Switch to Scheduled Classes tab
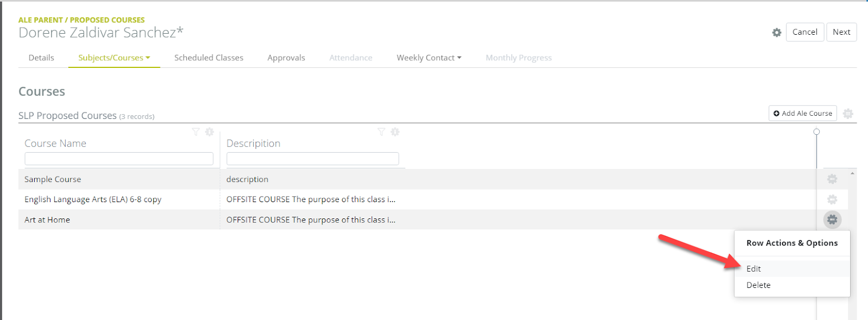Viewport: 868px width, 320px height. point(209,58)
